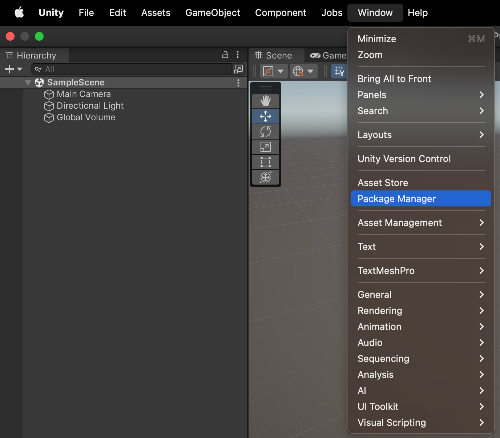Open SampleScene context menu dots
The image size is (500, 438).
point(238,83)
